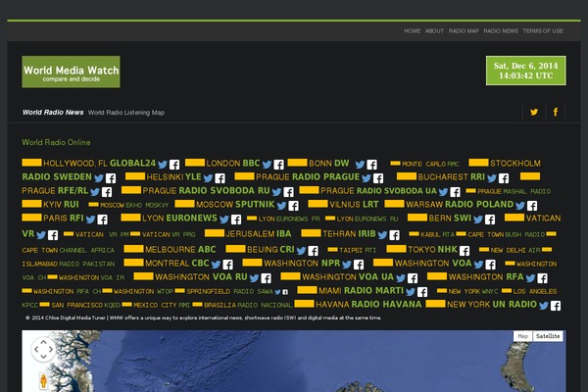Open TERMS OF USE page
The image size is (588, 392).
tap(543, 31)
